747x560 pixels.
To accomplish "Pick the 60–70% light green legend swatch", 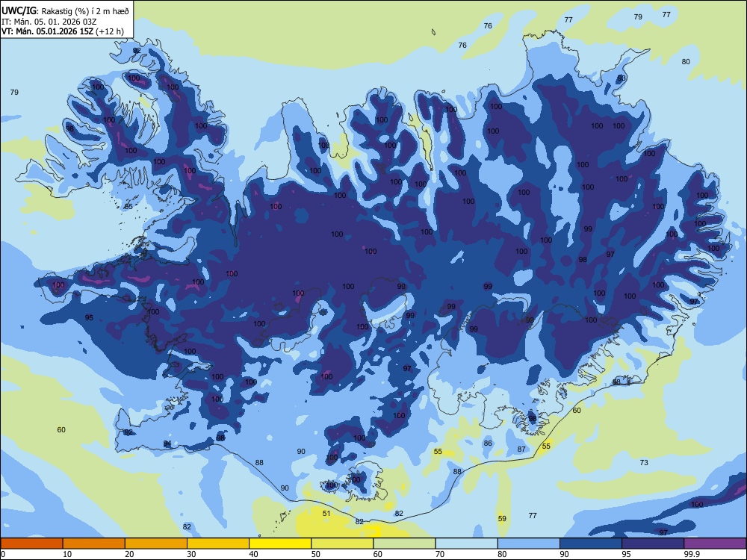I will pos(404,544).
